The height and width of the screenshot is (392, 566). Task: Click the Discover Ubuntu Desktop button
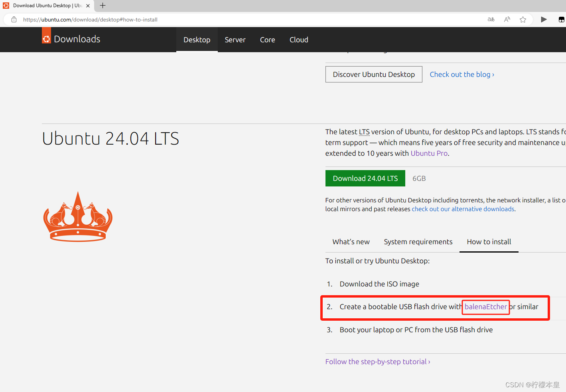[373, 74]
